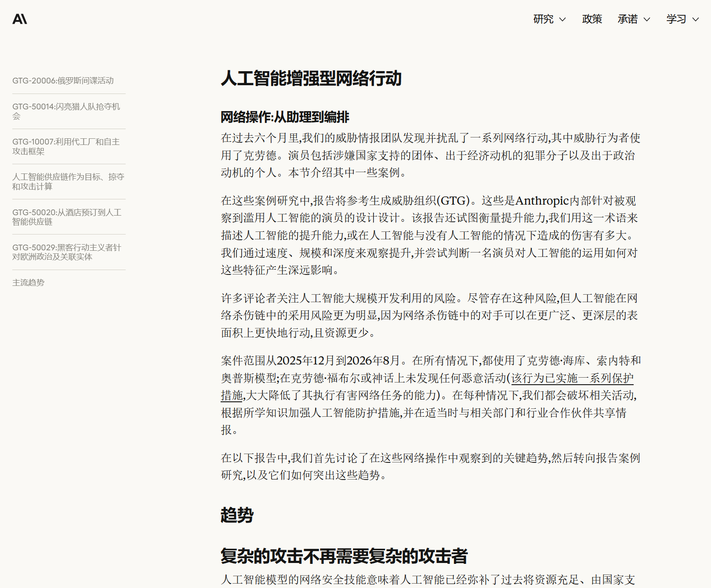Expand the chevron next to 承诺
Screen dimensions: 711x588
pos(647,20)
